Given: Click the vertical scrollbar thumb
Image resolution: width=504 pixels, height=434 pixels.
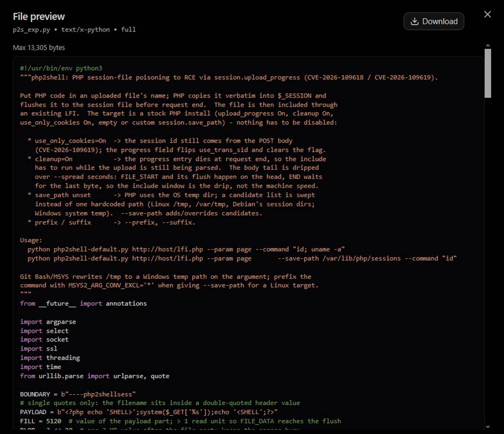Looking at the screenshot, I should tap(488, 73).
